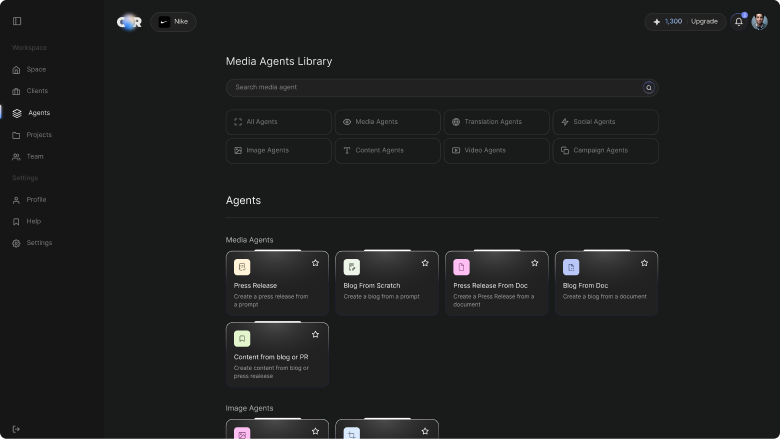The width and height of the screenshot is (780, 439).
Task: Favorite the Blog From Scratch star
Action: click(x=425, y=263)
